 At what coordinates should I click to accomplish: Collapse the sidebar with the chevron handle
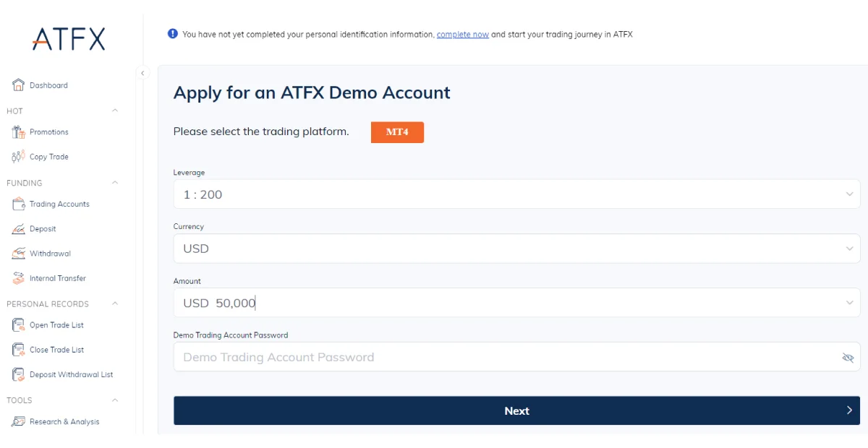[x=142, y=73]
